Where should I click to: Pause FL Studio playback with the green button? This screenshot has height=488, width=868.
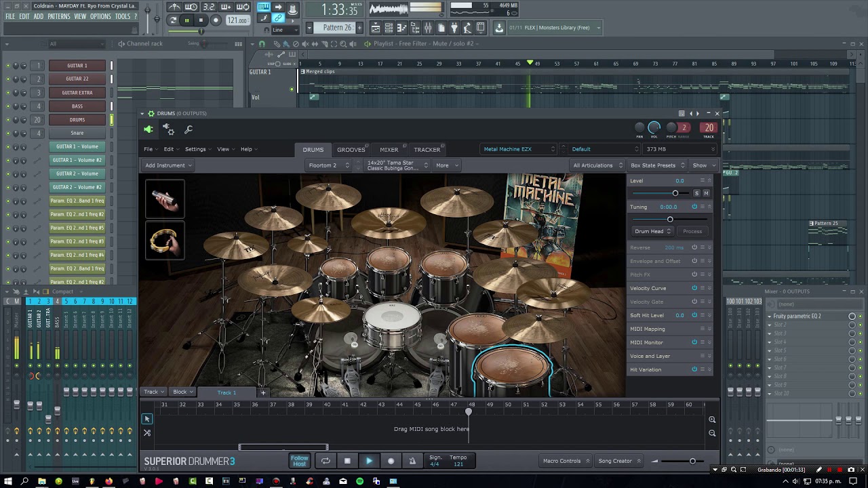(186, 20)
